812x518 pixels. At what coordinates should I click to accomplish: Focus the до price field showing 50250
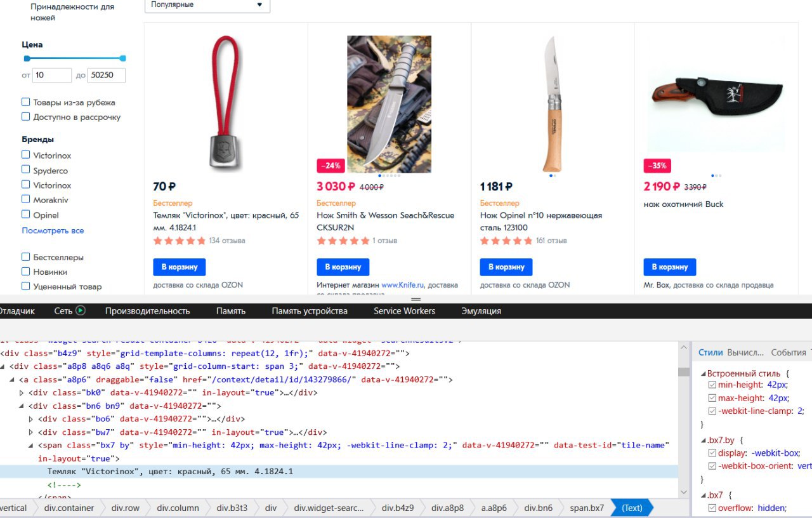(x=107, y=75)
